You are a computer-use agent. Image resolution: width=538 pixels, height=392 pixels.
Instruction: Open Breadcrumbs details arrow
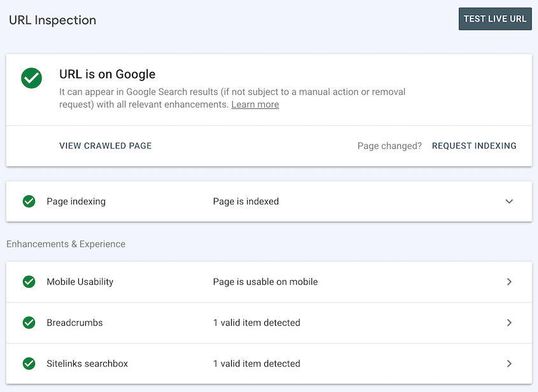click(509, 323)
